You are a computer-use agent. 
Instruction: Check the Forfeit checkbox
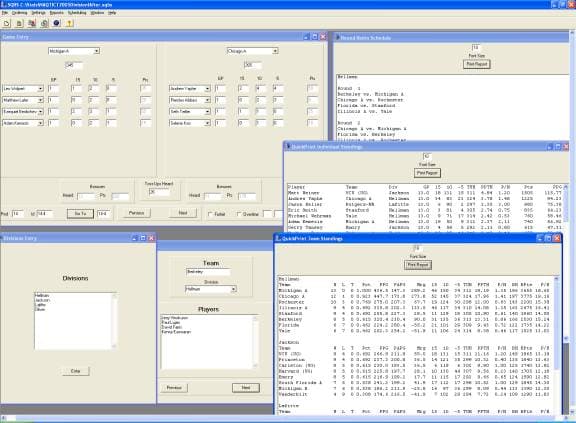(x=210, y=214)
